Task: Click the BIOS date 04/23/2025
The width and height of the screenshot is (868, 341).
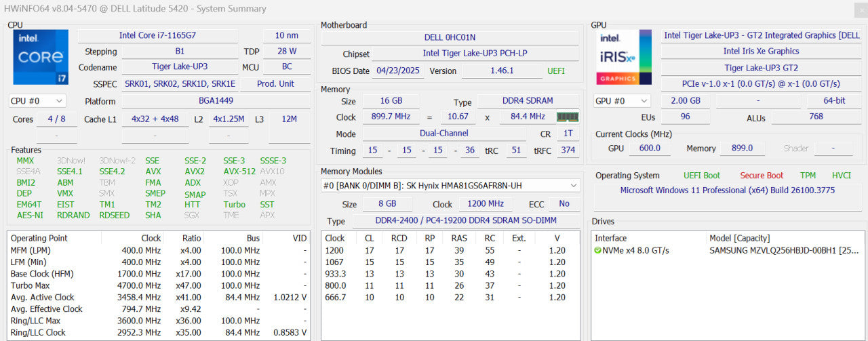Action: pos(399,71)
